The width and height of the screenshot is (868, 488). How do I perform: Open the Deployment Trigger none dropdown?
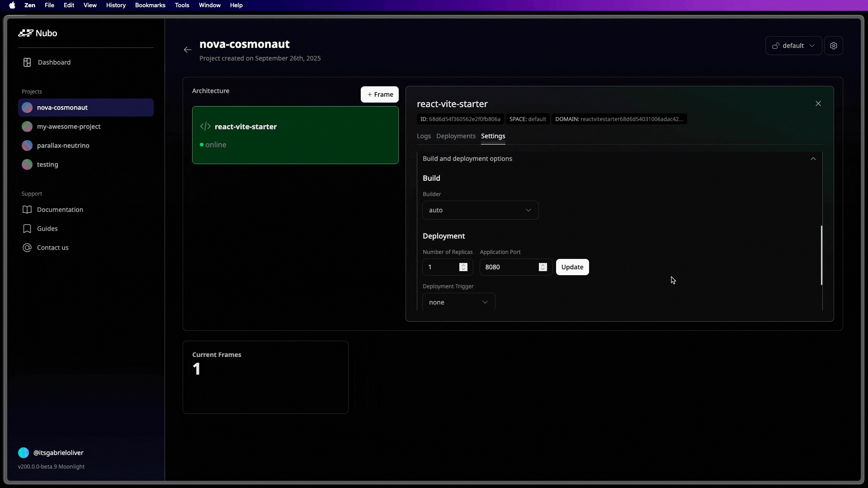pos(458,302)
